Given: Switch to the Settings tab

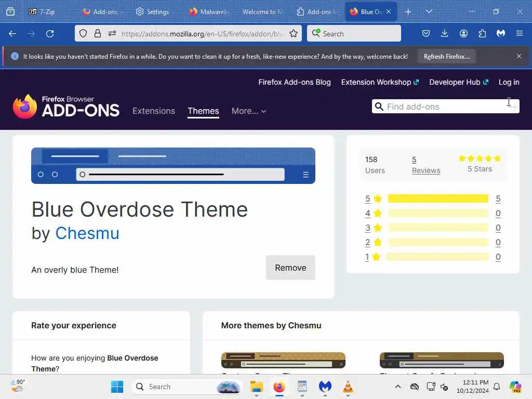Looking at the screenshot, I should tap(152, 11).
